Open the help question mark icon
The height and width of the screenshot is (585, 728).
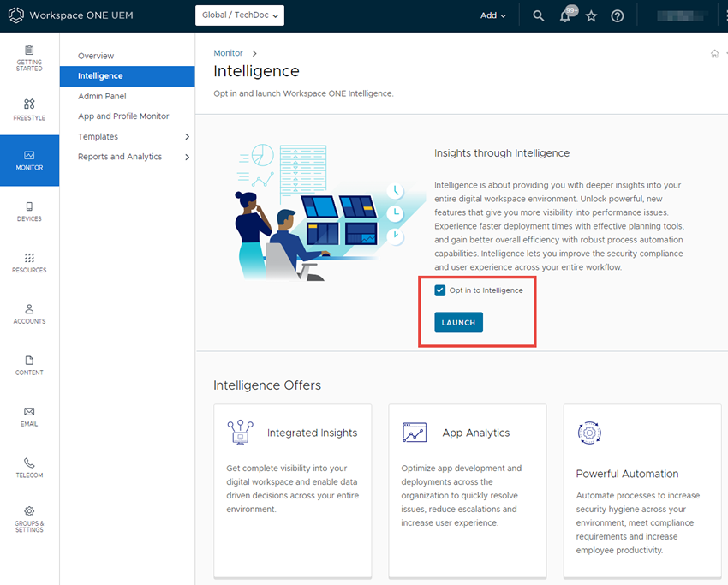(x=617, y=16)
